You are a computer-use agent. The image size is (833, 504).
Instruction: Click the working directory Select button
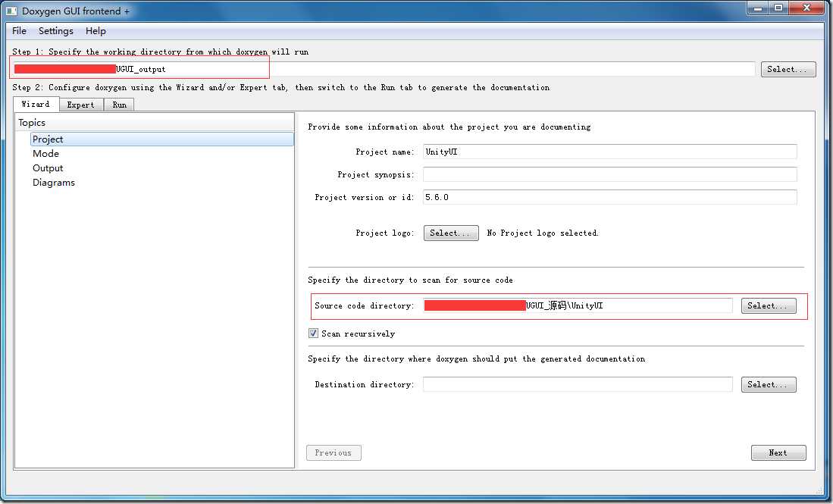[x=788, y=69]
